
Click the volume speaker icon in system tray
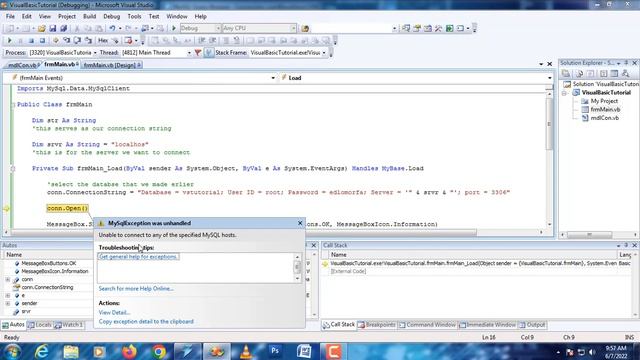point(592,352)
